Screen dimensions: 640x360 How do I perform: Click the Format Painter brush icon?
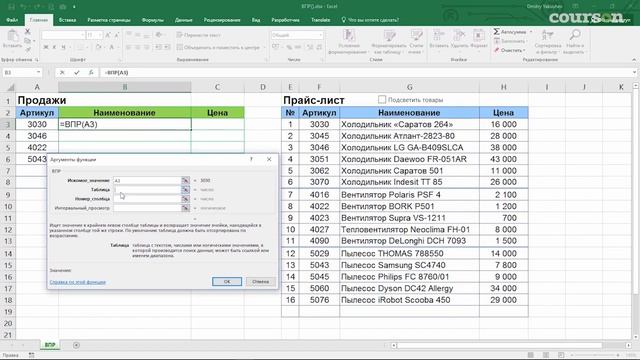click(x=27, y=49)
